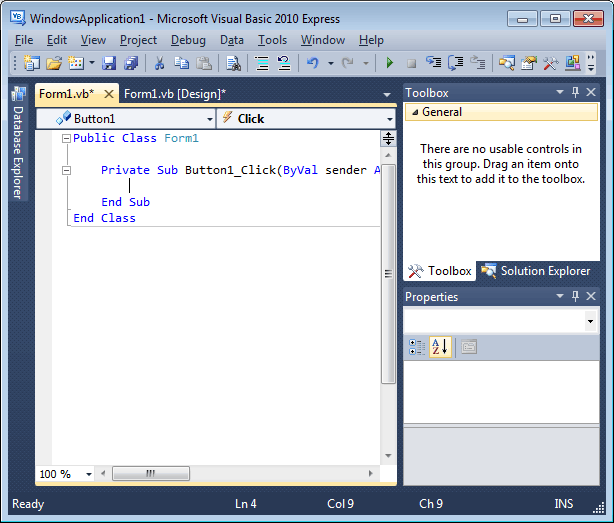Switch to the Solution Explorer tab
614x523 pixels.
pyautogui.click(x=536, y=271)
